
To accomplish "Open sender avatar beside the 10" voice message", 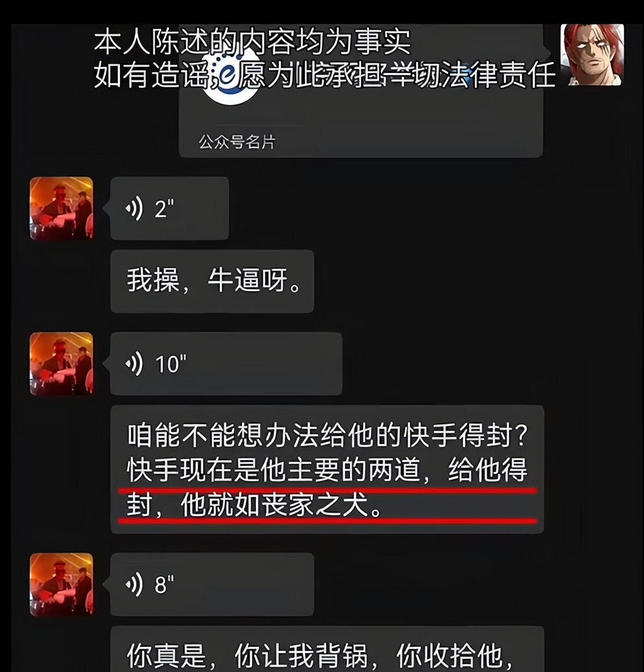I will pyautogui.click(x=61, y=364).
